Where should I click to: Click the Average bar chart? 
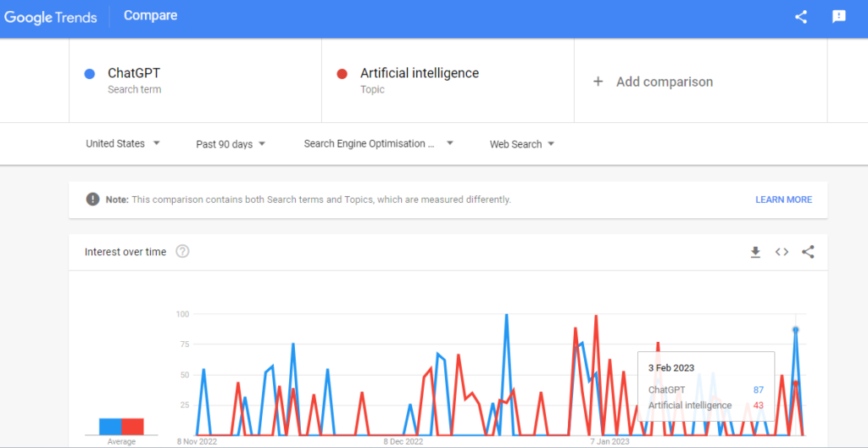point(121,426)
